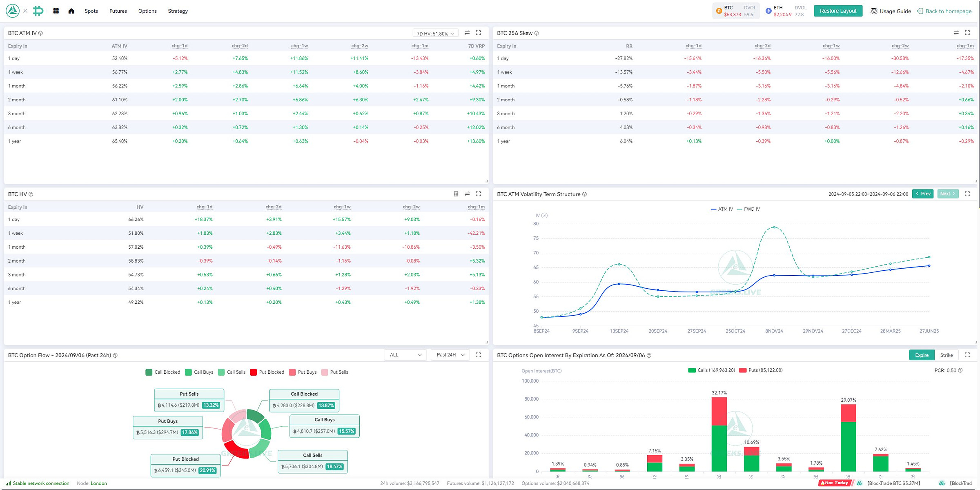This screenshot has height=490, width=980.
Task: Click the 1 week ATM IV value 56.77%
Action: [120, 72]
